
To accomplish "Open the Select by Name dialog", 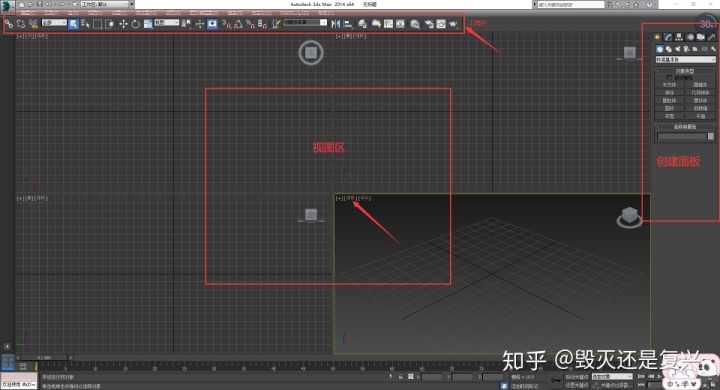I will [x=85, y=23].
